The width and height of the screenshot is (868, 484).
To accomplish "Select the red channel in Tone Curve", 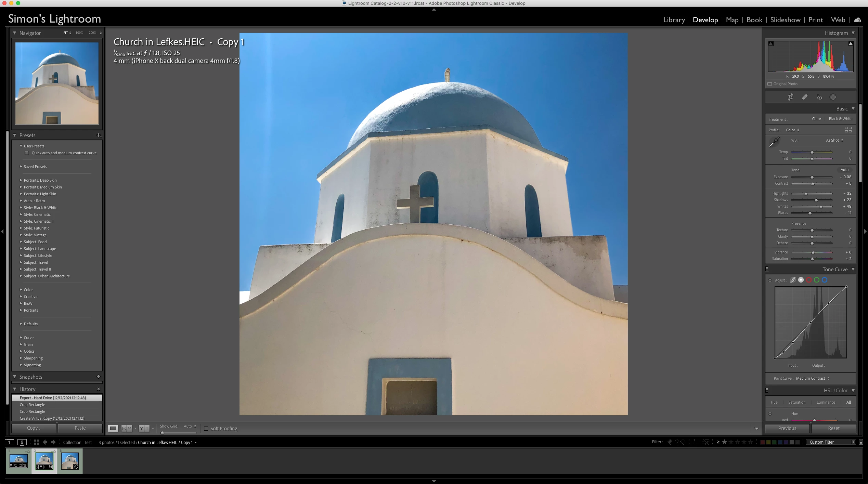I will click(809, 280).
